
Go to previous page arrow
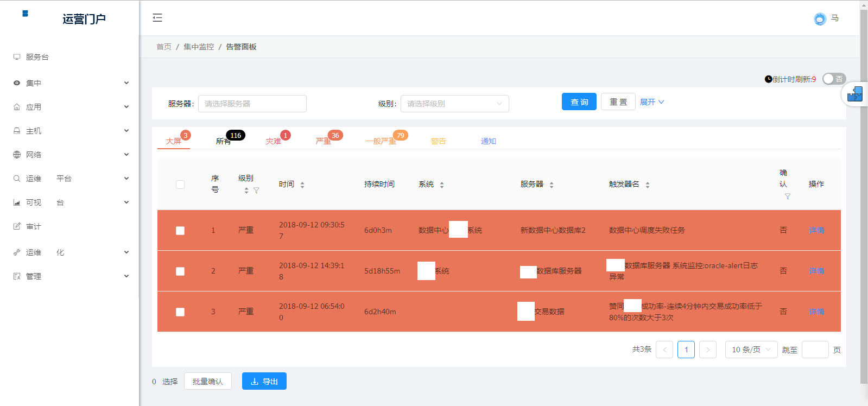664,350
